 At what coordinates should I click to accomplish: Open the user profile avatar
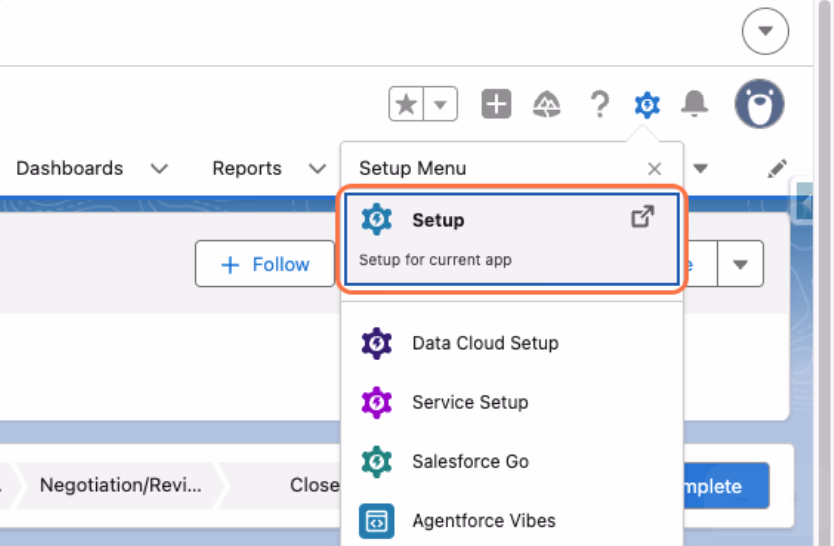click(760, 104)
